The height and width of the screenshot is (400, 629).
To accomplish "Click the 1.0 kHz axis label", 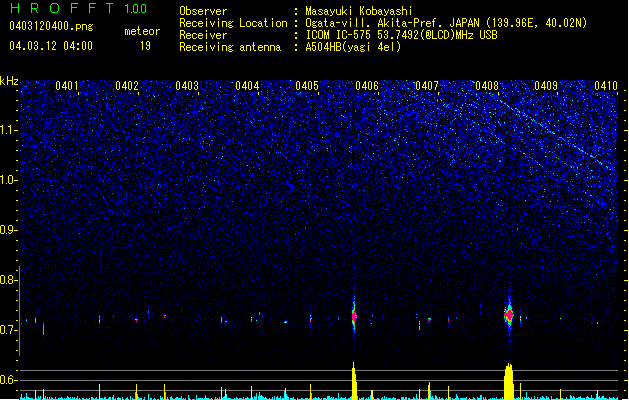I will (x=9, y=180).
